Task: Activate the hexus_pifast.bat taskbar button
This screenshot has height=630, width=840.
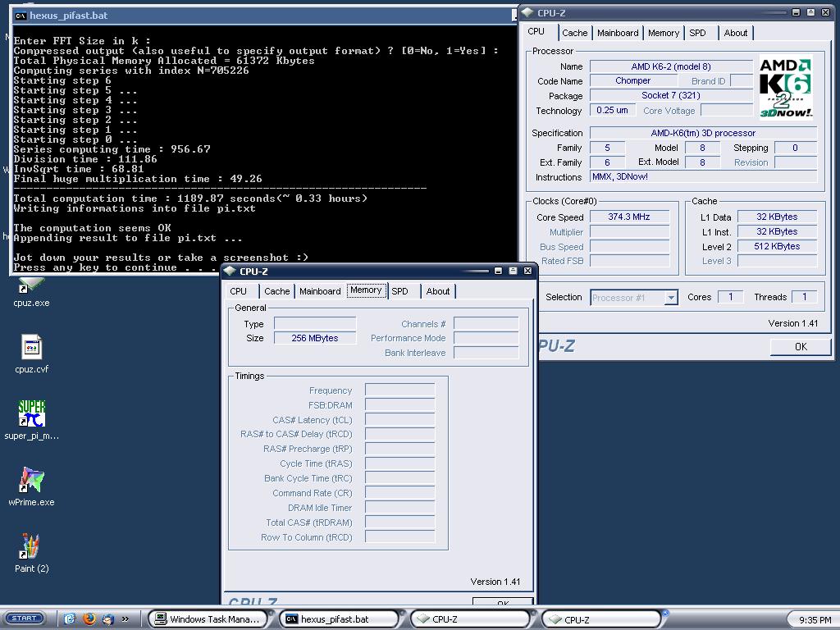Action: click(x=340, y=619)
